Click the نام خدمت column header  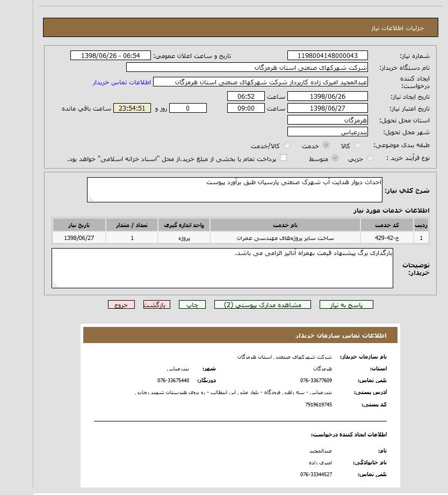[285, 224]
